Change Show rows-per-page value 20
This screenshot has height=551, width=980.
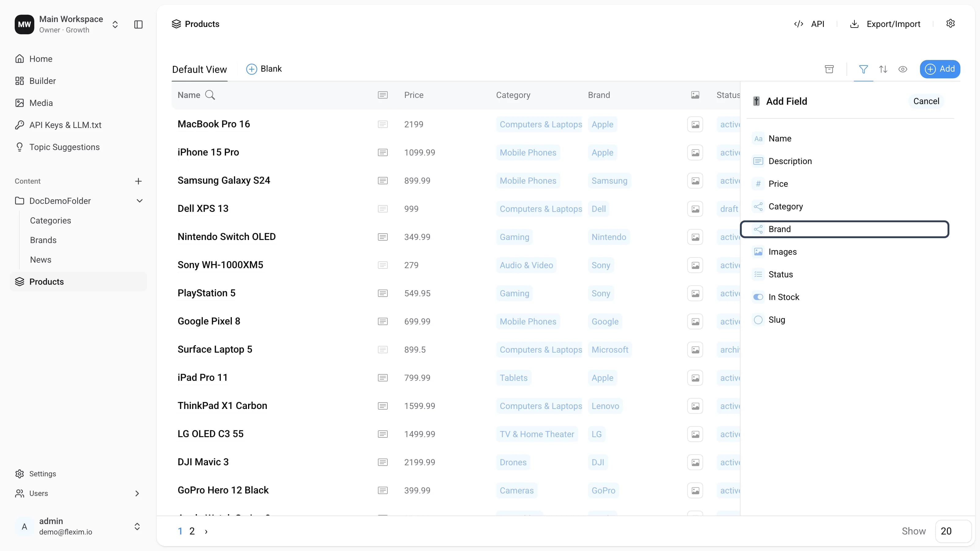[953, 531]
